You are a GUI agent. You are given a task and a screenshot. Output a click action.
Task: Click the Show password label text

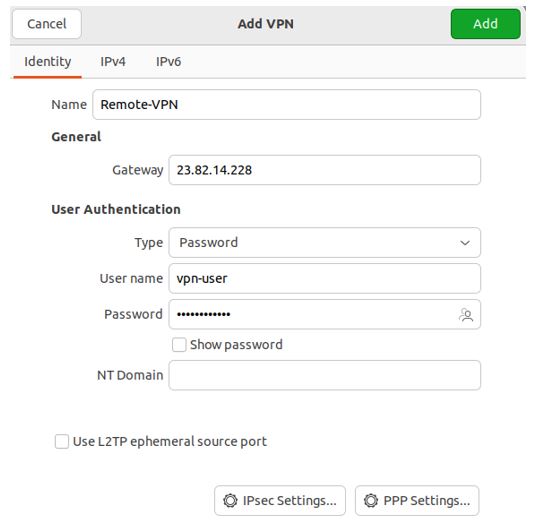point(236,345)
